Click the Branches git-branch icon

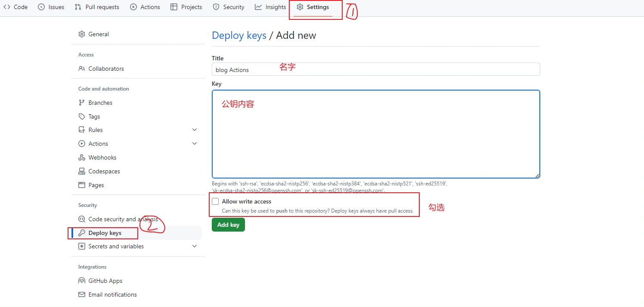point(82,103)
